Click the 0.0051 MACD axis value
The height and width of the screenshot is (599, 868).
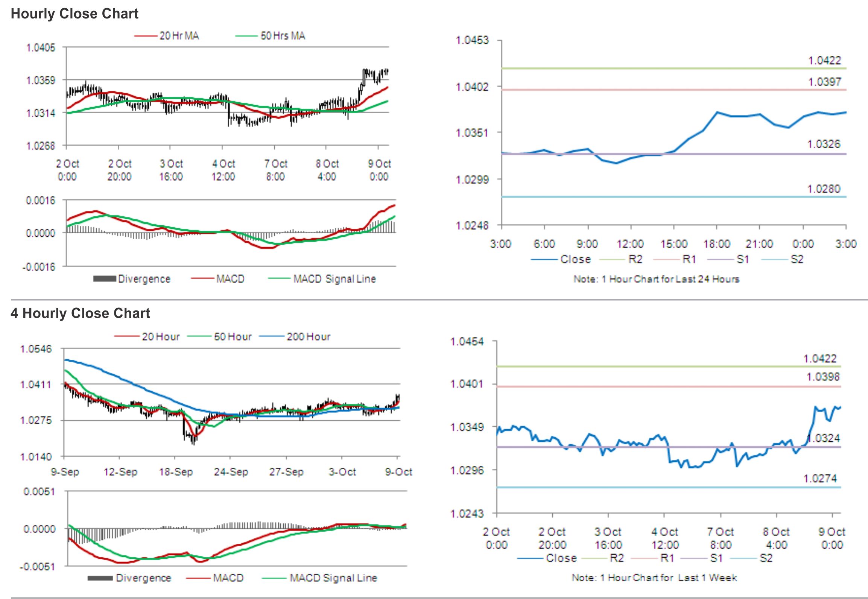pos(39,492)
